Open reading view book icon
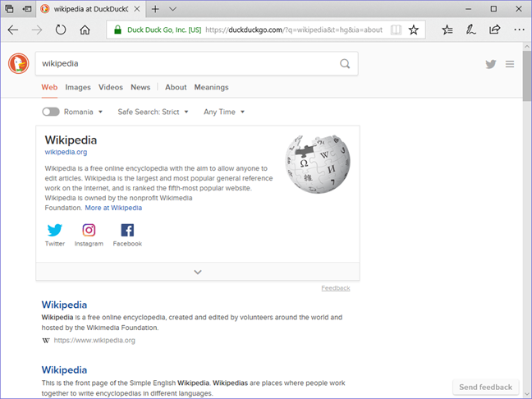The height and width of the screenshot is (399, 532). 396,30
